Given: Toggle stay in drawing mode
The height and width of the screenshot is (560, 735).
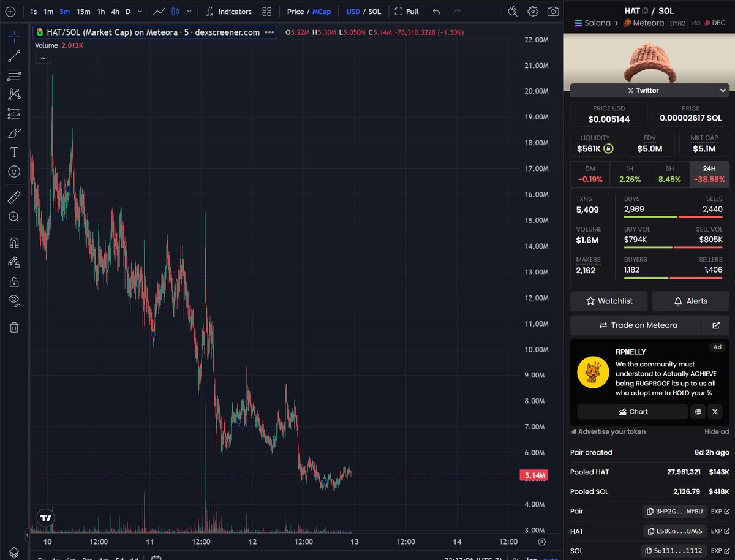Looking at the screenshot, I should 14,262.
